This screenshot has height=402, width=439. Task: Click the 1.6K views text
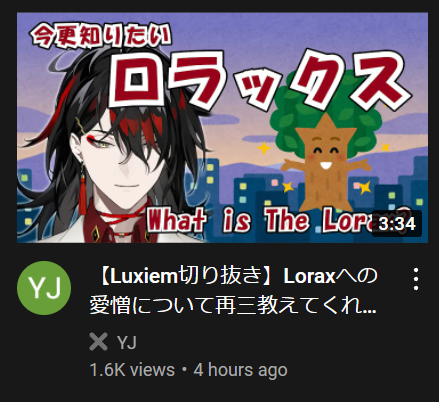click(132, 370)
